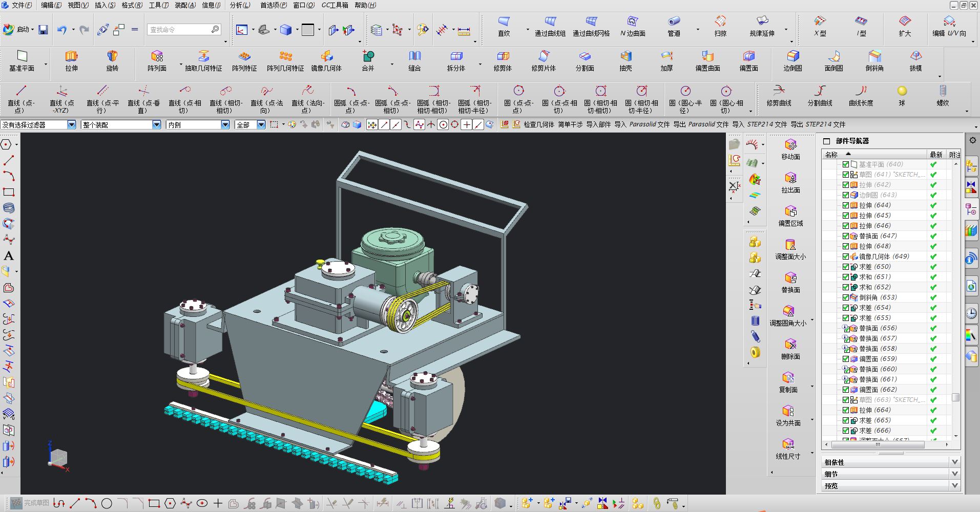Click the 删除面 delete face icon

tap(790, 344)
